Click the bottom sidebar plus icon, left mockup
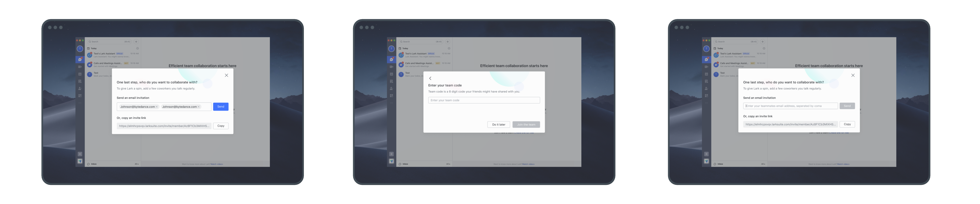 [80, 154]
